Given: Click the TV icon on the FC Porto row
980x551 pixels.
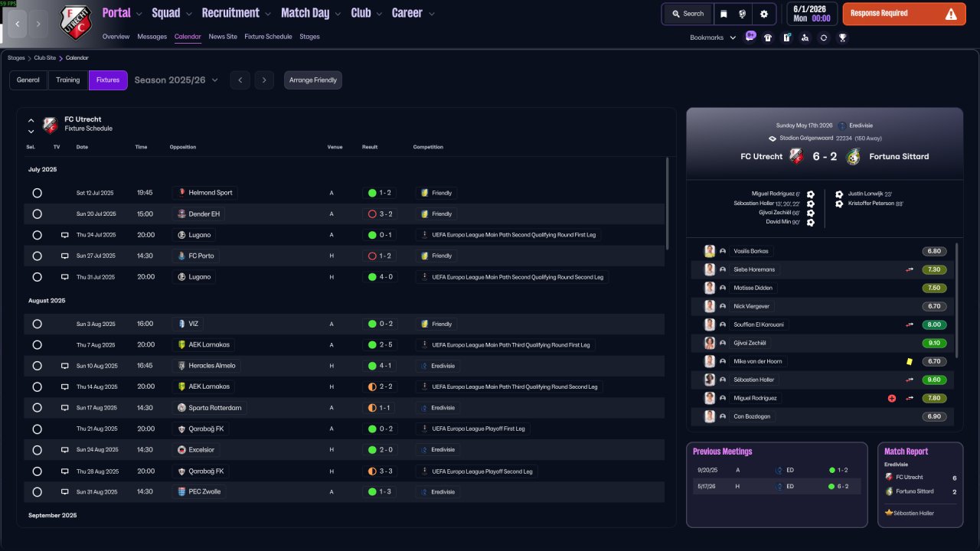Looking at the screenshot, I should click(65, 256).
